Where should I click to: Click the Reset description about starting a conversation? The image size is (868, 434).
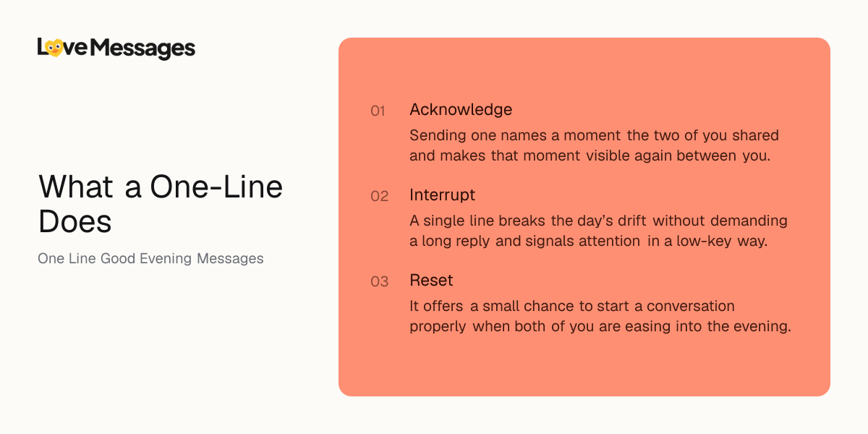point(600,316)
